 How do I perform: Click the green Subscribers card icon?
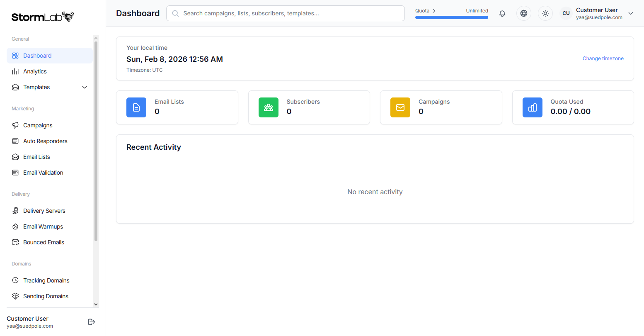point(269,107)
